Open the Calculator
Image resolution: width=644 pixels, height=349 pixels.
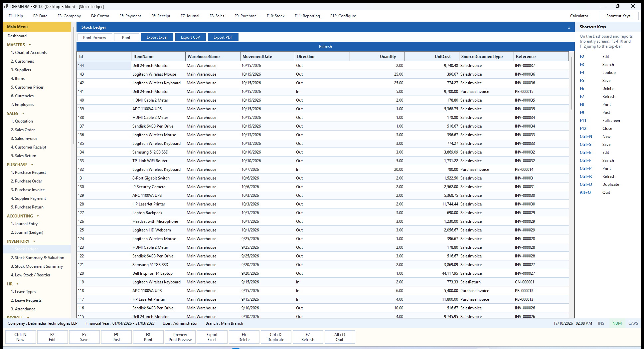click(x=579, y=16)
